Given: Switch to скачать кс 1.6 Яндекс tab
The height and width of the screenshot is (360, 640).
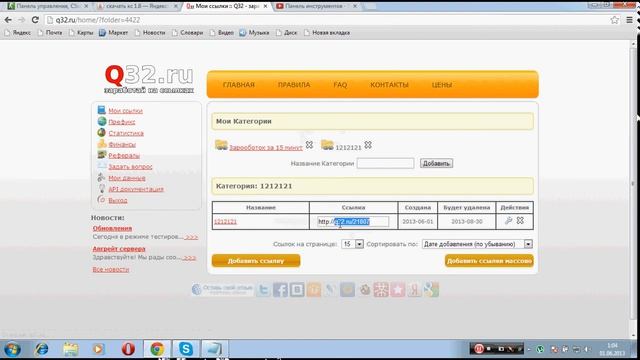Looking at the screenshot, I should 138,6.
